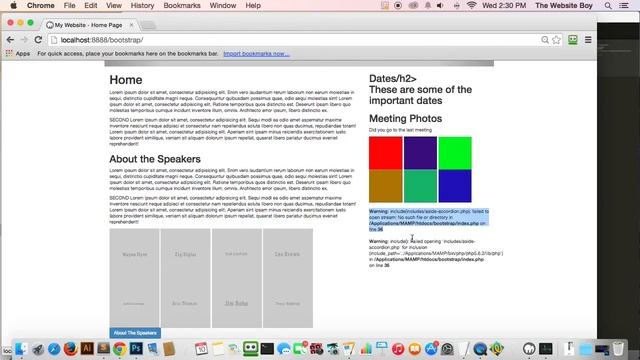Open the History menu
Viewport: 640px width, 360px height.
[142, 6]
